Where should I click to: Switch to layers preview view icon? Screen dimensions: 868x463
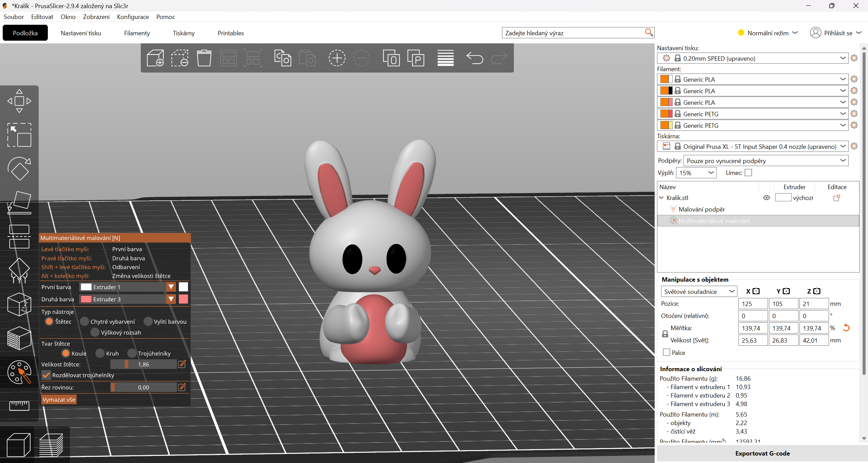coord(51,445)
